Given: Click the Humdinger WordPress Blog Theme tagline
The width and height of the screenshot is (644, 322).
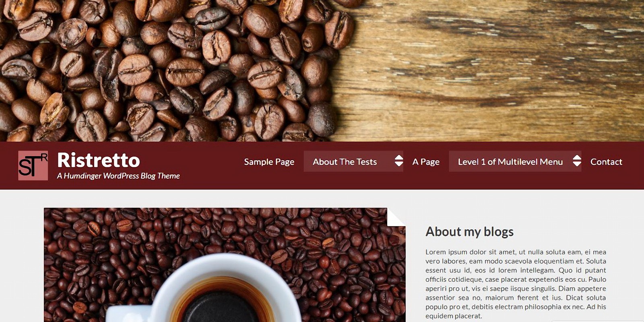Looking at the screenshot, I should [118, 176].
